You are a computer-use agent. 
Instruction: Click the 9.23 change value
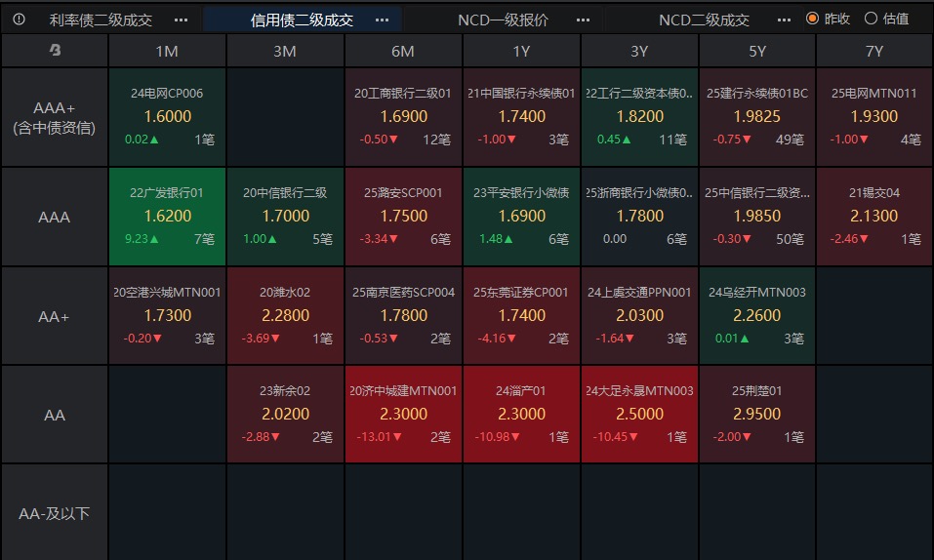coord(137,239)
